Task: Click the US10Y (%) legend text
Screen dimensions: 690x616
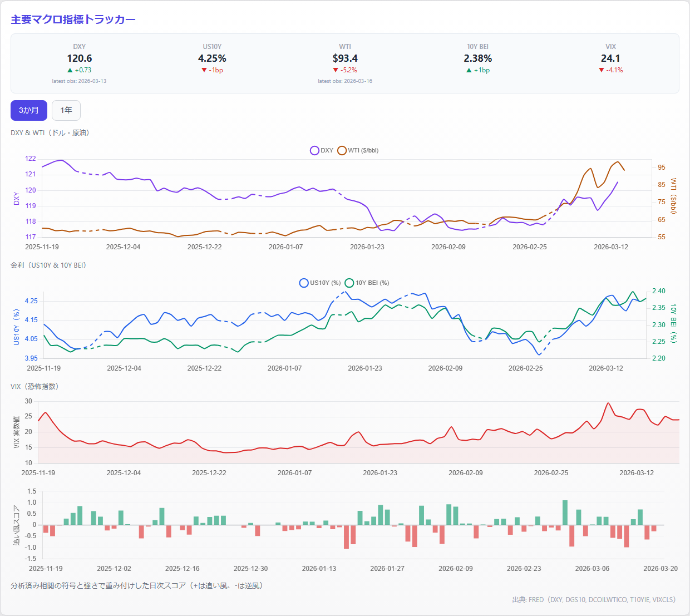Action: point(326,283)
